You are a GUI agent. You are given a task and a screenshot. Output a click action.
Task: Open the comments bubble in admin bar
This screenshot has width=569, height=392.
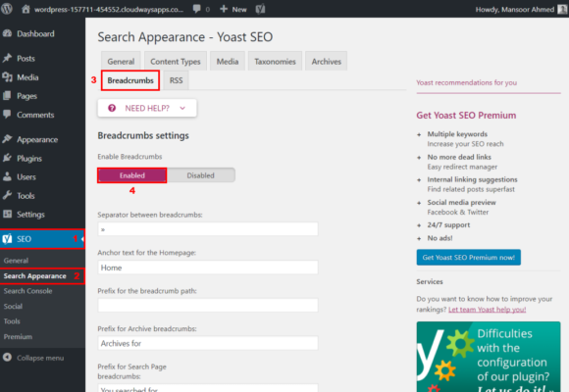(196, 9)
